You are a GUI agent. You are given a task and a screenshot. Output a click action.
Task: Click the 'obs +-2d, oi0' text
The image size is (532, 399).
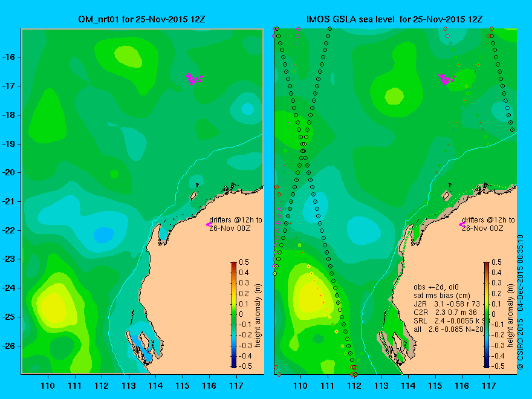tap(436, 287)
